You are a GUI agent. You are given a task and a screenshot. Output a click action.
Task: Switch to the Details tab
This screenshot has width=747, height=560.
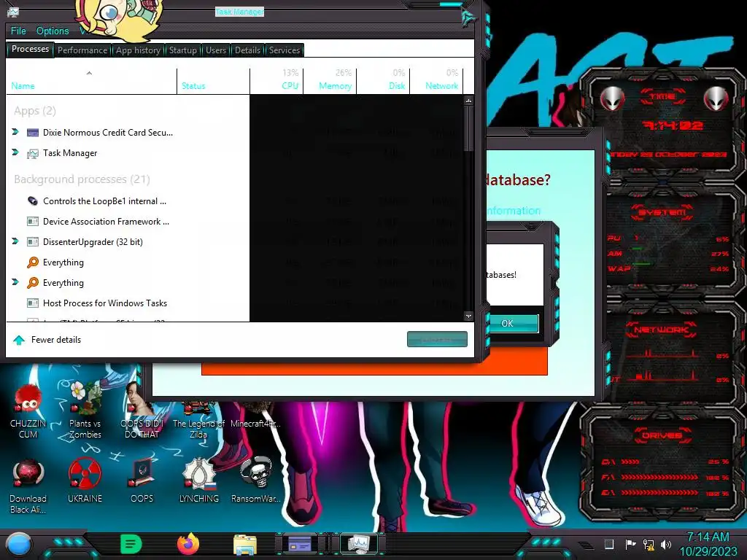pyautogui.click(x=248, y=50)
